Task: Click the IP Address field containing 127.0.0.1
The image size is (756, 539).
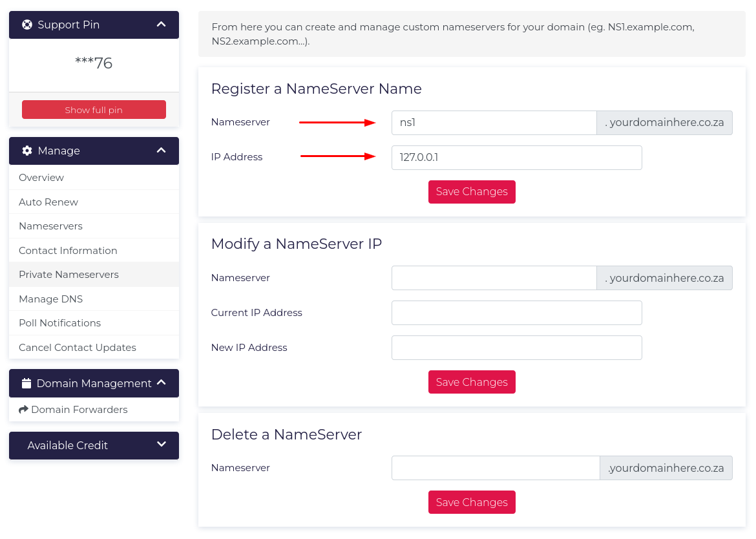Action: click(516, 158)
